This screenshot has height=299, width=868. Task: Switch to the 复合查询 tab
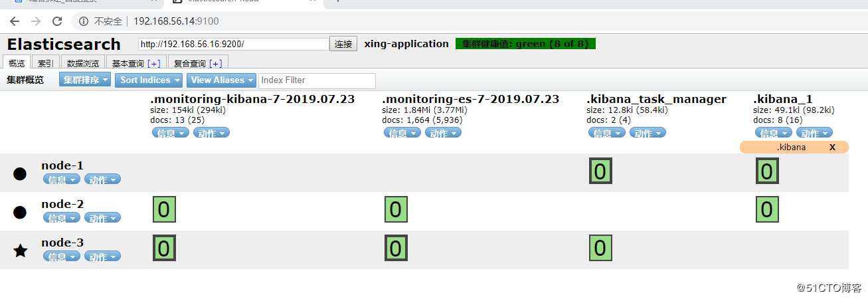pos(198,63)
